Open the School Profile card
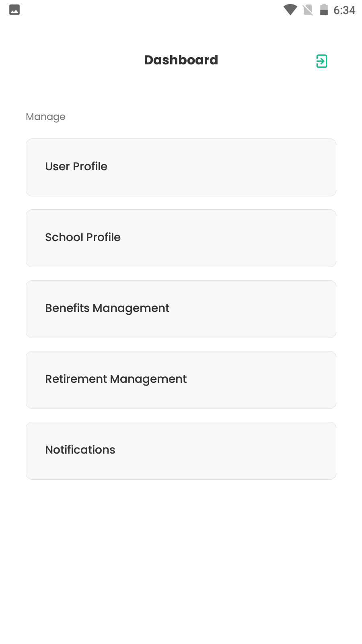This screenshot has height=644, width=362. [181, 238]
